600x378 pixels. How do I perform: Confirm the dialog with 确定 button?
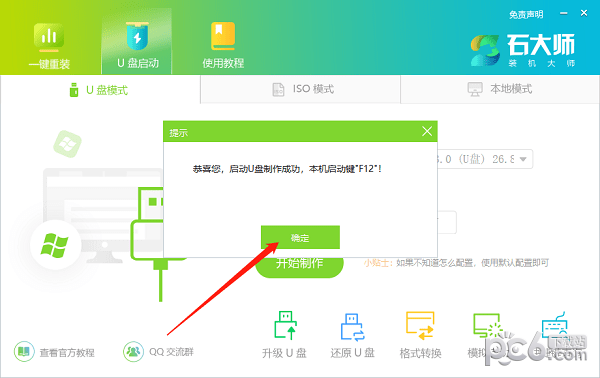300,238
